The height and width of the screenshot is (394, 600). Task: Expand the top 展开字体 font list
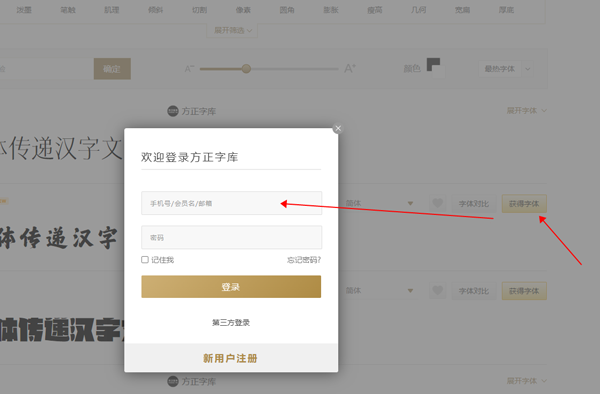[x=527, y=111]
